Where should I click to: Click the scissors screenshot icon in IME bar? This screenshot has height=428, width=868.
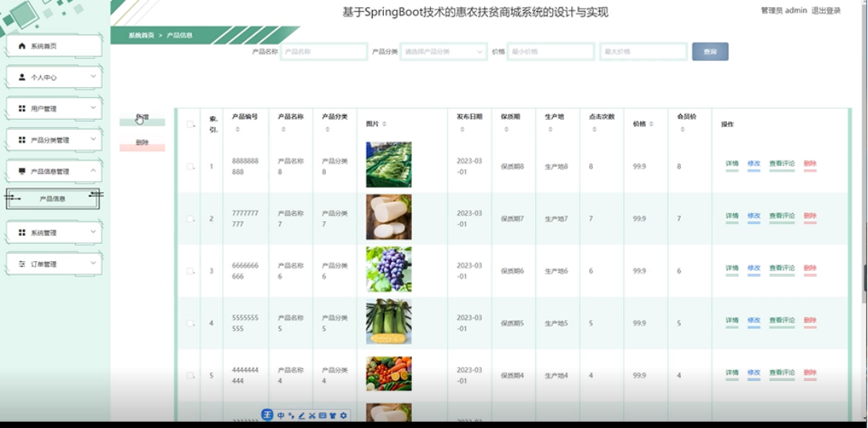tap(313, 415)
